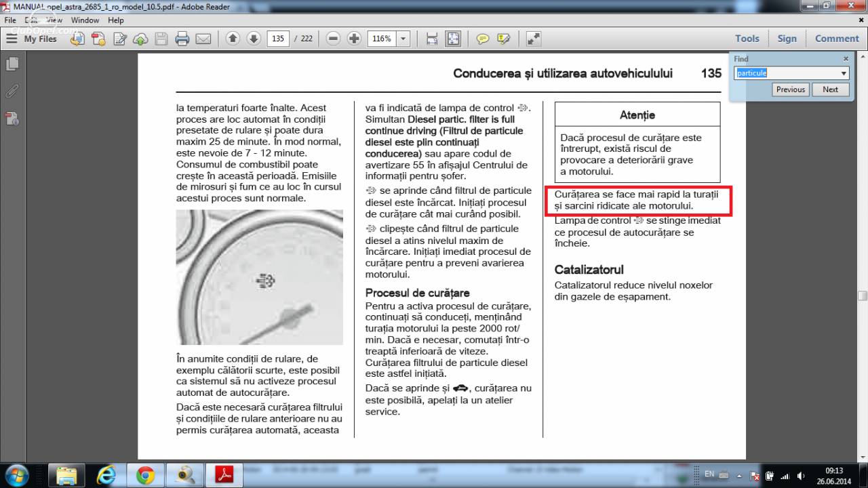Click the Send by email envelope icon

coord(203,39)
